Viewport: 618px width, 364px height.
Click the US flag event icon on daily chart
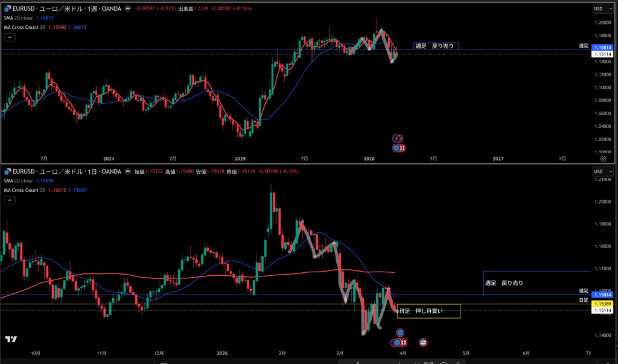point(423,342)
